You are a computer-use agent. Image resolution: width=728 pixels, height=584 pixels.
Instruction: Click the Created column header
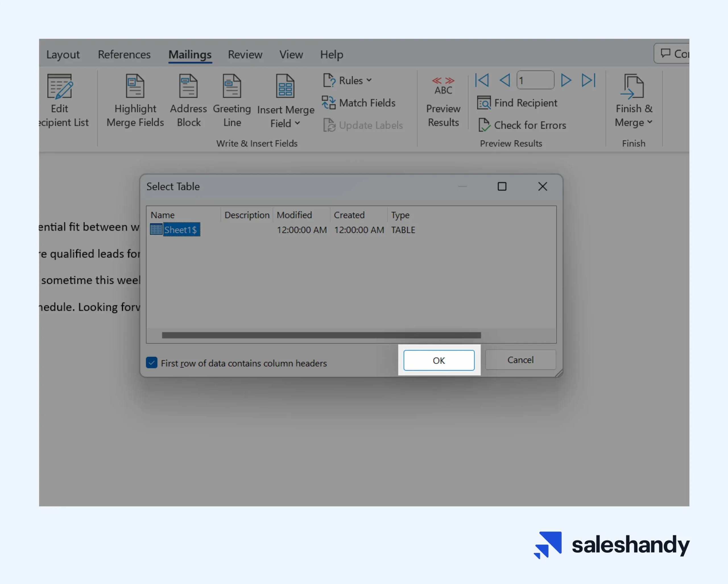(x=359, y=215)
